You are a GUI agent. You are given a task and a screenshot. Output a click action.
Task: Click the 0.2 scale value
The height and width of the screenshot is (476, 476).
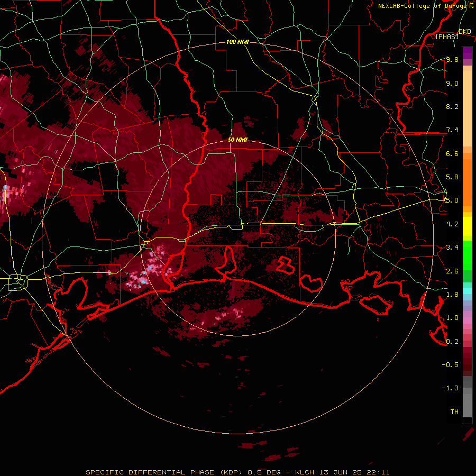[452, 341]
